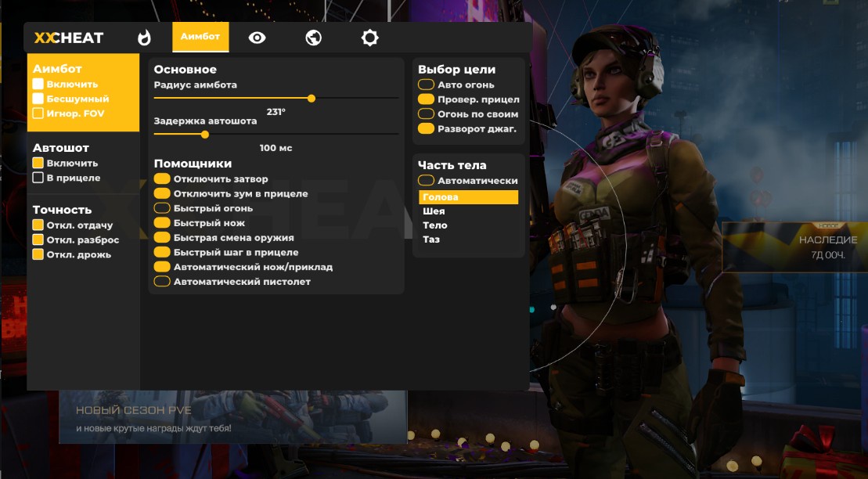Click the XXCHEAT logo
Viewport: 868px width, 479px height.
click(x=69, y=38)
